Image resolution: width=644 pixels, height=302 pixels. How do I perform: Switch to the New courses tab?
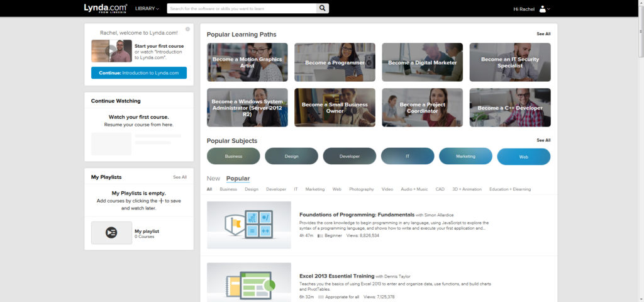click(213, 179)
